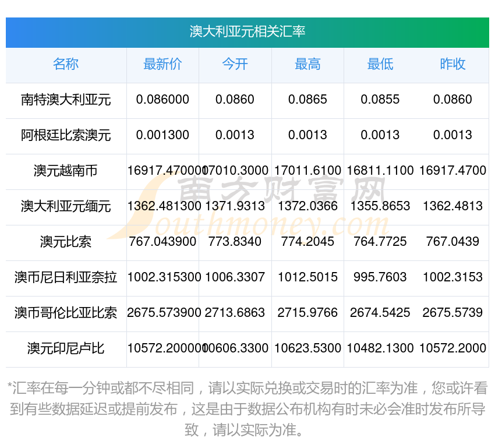Click the 最低 column header
This screenshot has width=495, height=448.
380,64
